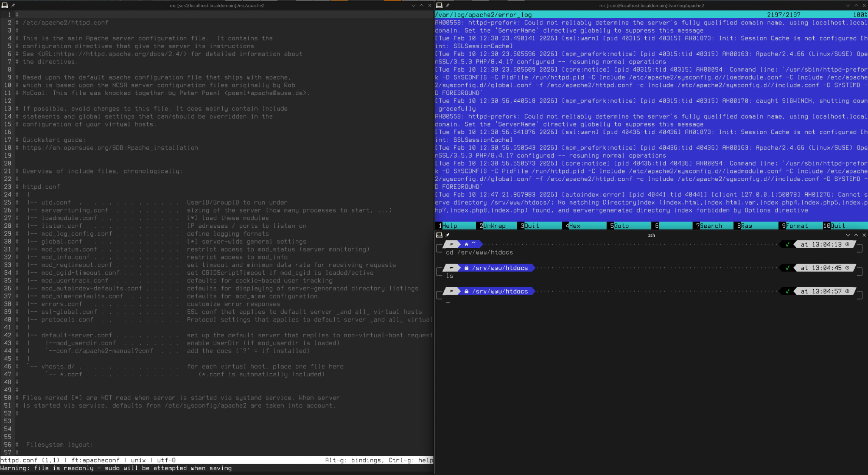Click the up chevron in error_log window titlebar
This screenshot has width=868, height=475.
(x=856, y=6)
